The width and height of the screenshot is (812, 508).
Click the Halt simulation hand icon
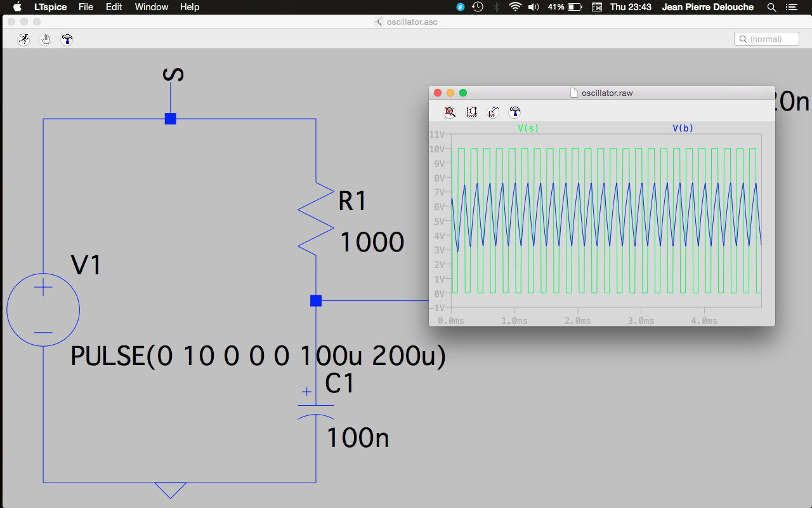45,39
